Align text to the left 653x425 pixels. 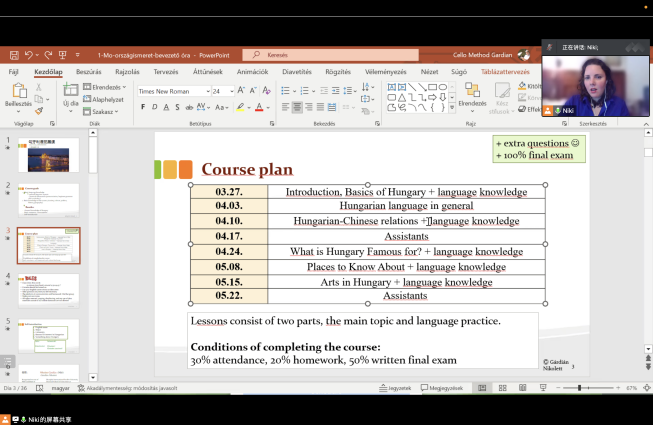coord(285,107)
